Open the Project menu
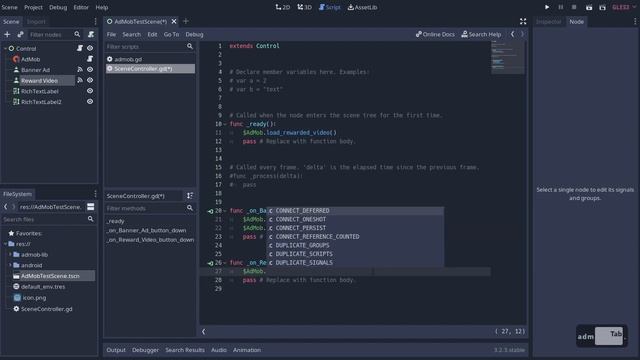 33,7
